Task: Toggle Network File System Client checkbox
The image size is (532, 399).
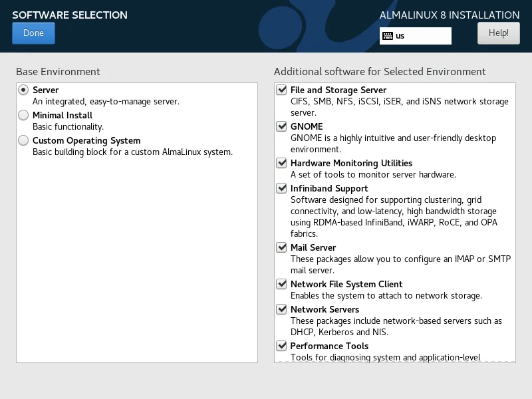Action: 281,284
